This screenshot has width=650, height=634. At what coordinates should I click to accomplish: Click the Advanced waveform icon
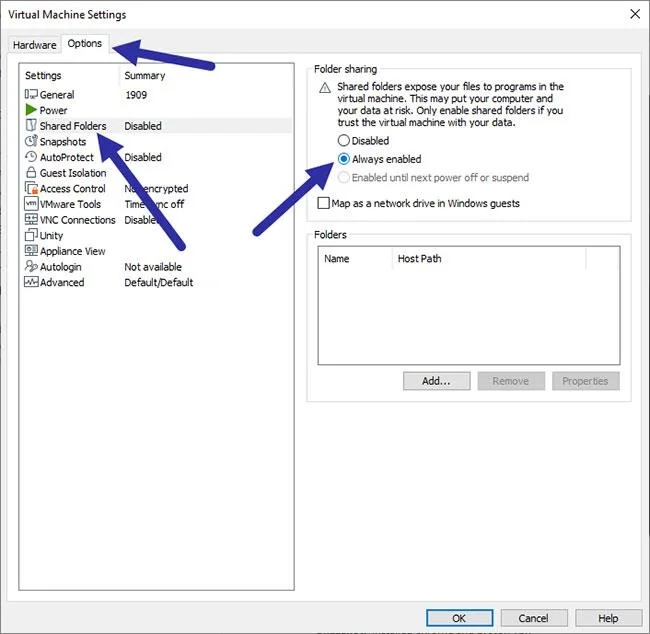pyautogui.click(x=31, y=282)
